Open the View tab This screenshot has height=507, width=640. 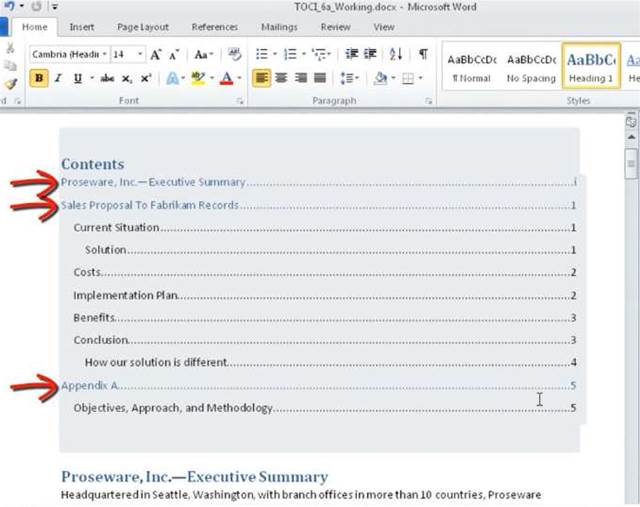384,27
